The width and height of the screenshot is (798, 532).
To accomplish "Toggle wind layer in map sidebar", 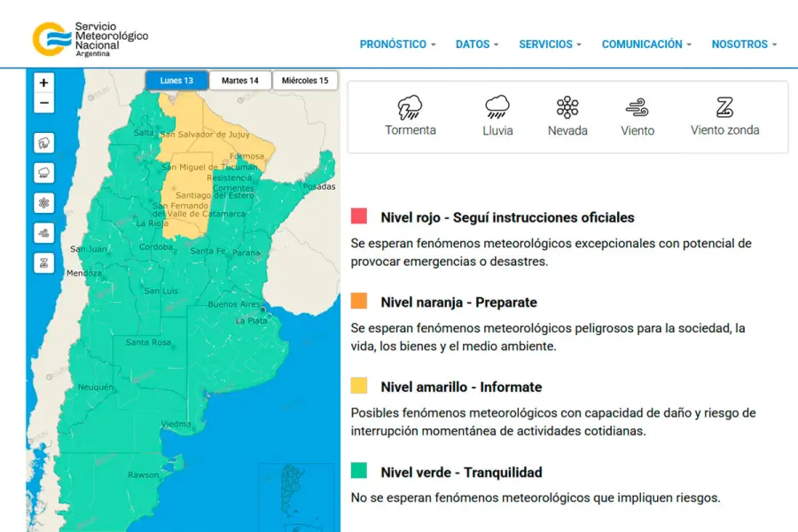I will [x=44, y=233].
